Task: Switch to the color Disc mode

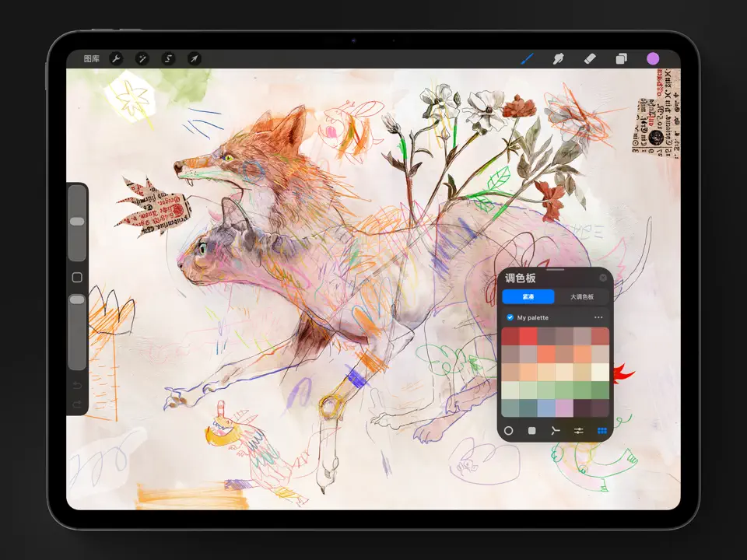Action: point(509,430)
